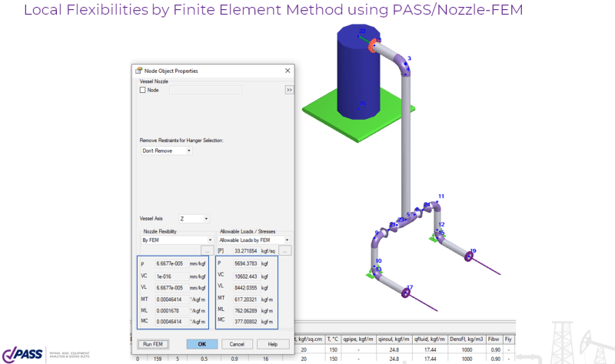
Task: Click flexibility MT field 0.00046414
Action: point(172,299)
